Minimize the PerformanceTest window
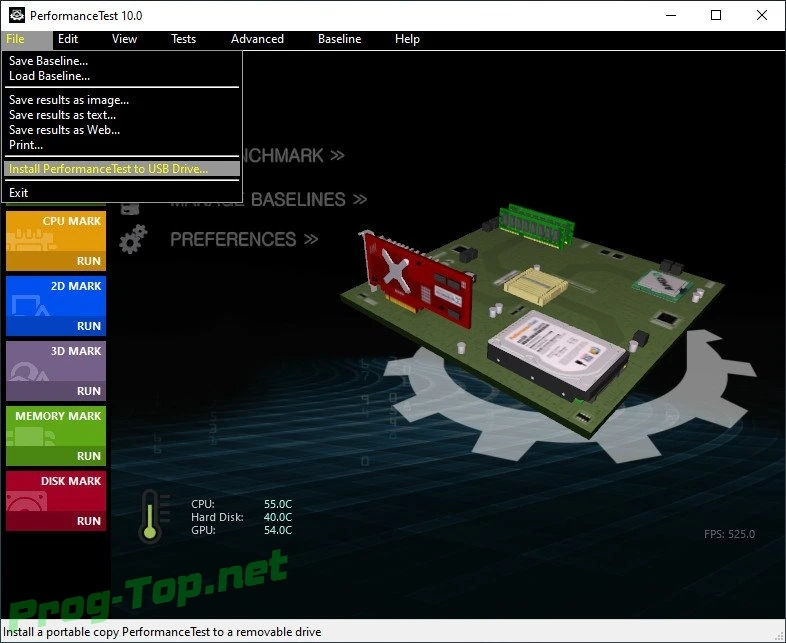 [671, 16]
